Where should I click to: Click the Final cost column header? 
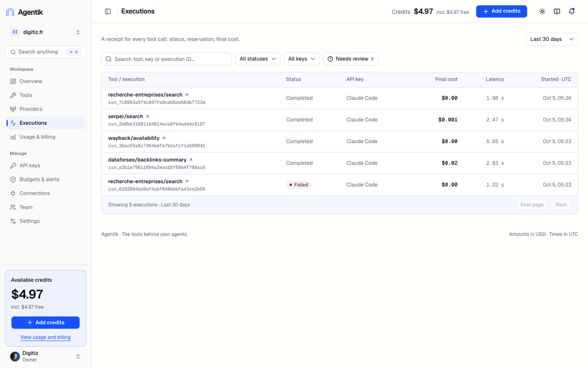pos(447,79)
